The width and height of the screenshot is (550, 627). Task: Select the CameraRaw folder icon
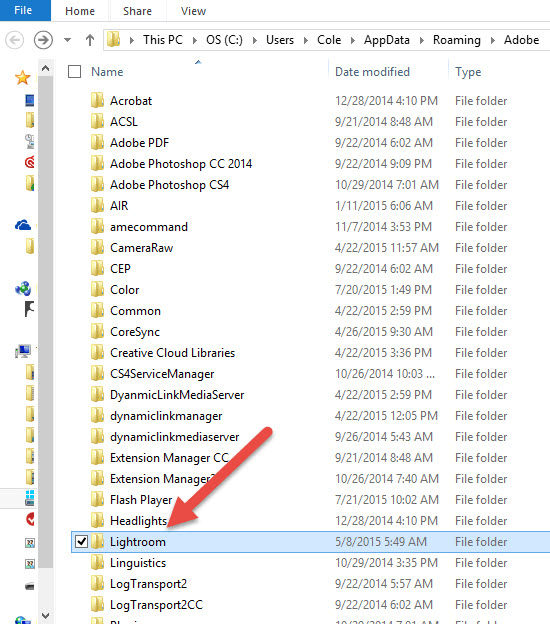coord(97,247)
